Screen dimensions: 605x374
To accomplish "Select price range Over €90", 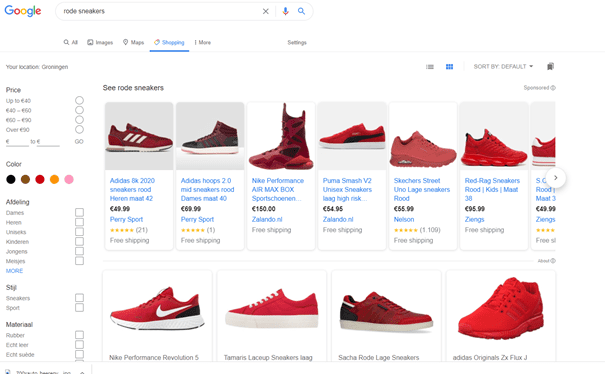I will 79,129.
